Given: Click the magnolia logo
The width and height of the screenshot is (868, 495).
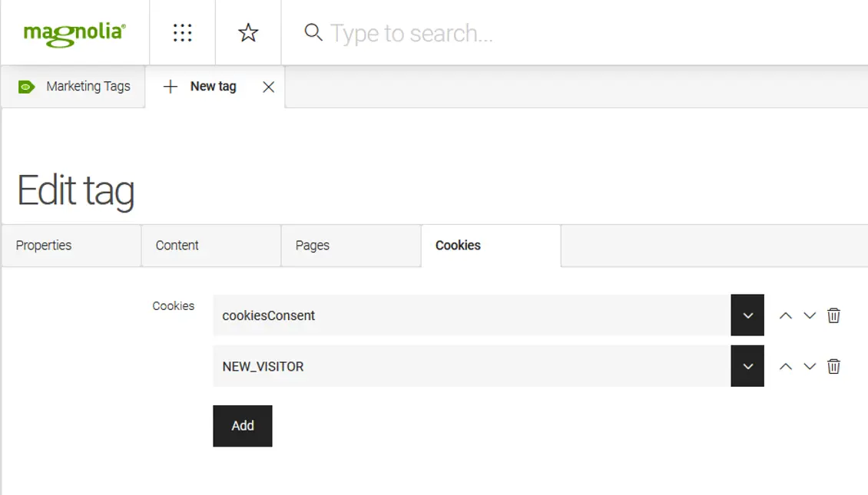Looking at the screenshot, I should (73, 32).
